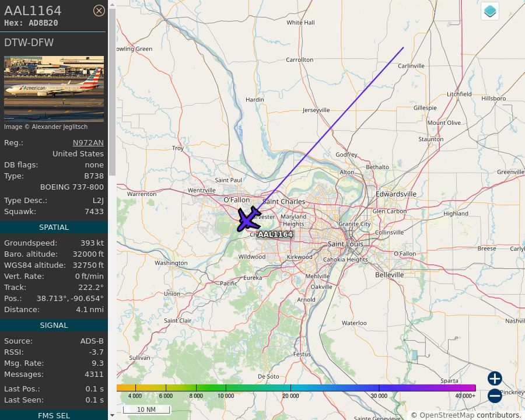The height and width of the screenshot is (420, 525).
Task: Select the SIGNAL section header
Action: pyautogui.click(x=54, y=325)
